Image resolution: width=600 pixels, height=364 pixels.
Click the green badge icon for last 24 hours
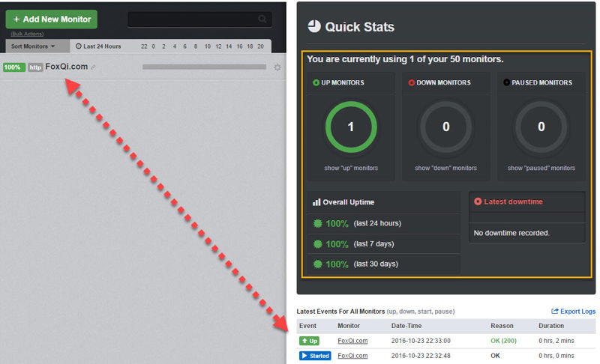point(317,223)
